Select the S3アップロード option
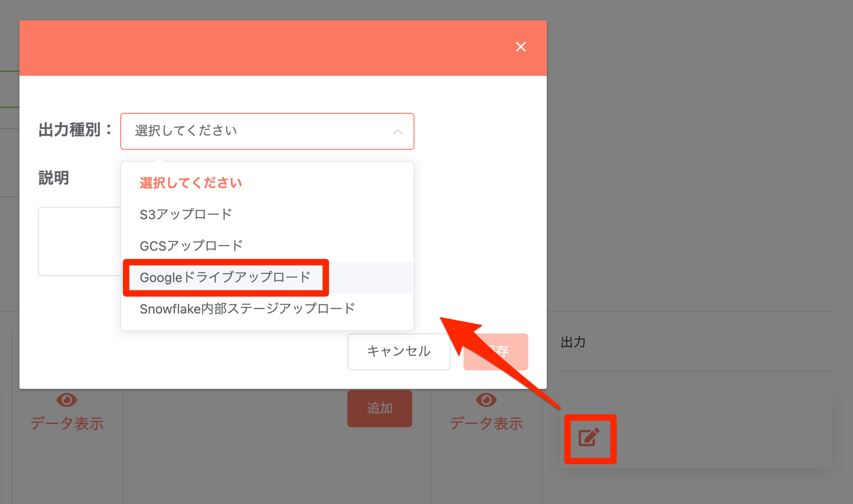 click(185, 214)
